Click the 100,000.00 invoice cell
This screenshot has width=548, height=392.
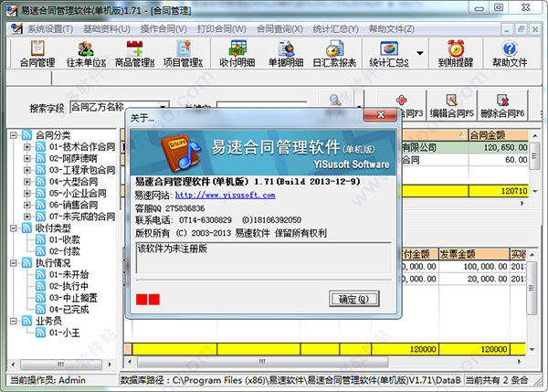pyautogui.click(x=474, y=267)
